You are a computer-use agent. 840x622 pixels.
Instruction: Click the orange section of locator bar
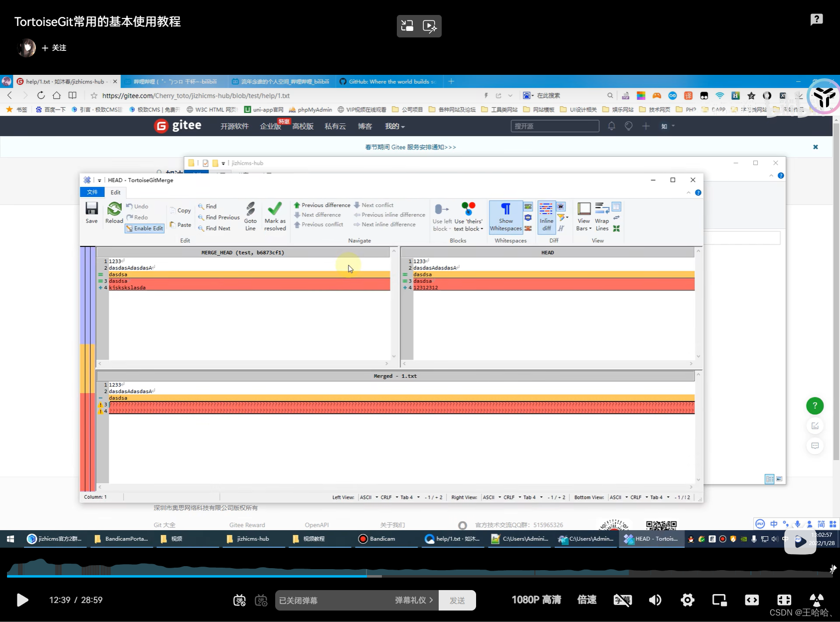point(88,369)
